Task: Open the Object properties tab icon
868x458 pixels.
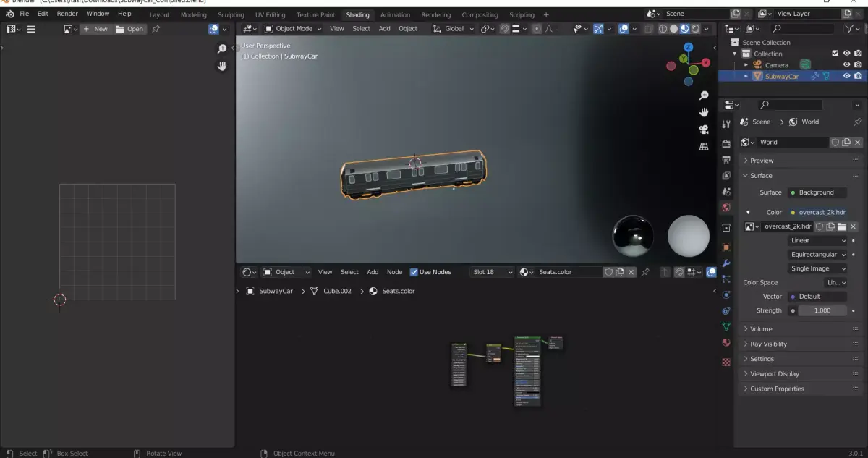Action: click(726, 247)
